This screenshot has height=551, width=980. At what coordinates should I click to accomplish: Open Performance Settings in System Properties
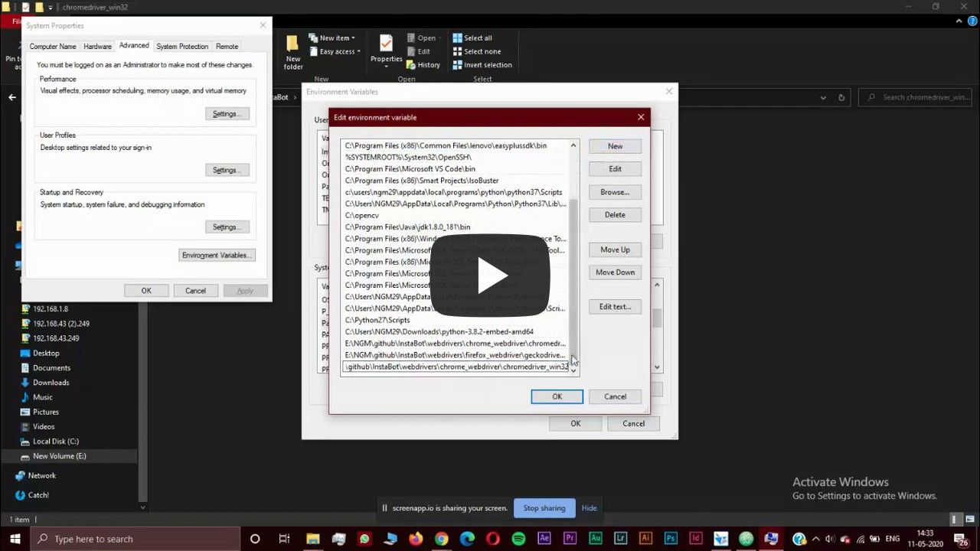(x=227, y=113)
